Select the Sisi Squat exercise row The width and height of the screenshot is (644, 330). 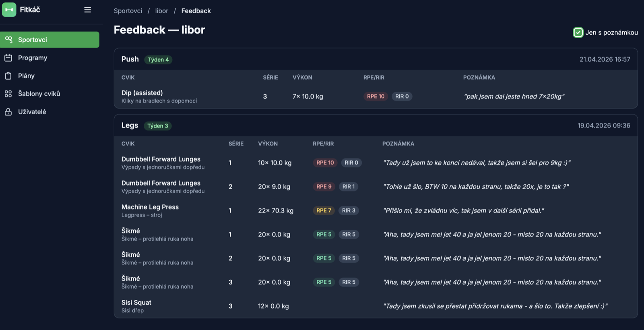pos(376,306)
